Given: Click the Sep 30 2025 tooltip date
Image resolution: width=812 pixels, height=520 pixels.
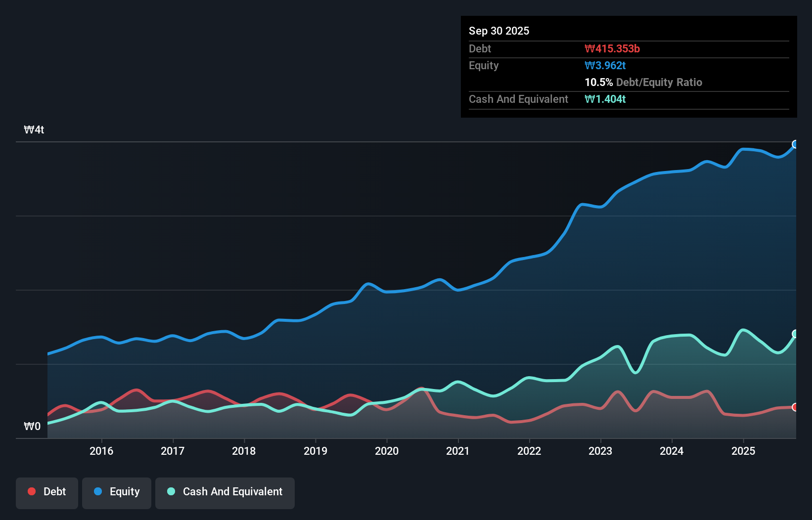Looking at the screenshot, I should click(x=499, y=31).
